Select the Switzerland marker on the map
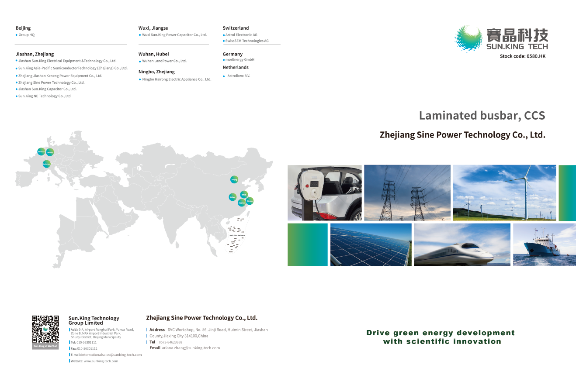 (x=47, y=164)
